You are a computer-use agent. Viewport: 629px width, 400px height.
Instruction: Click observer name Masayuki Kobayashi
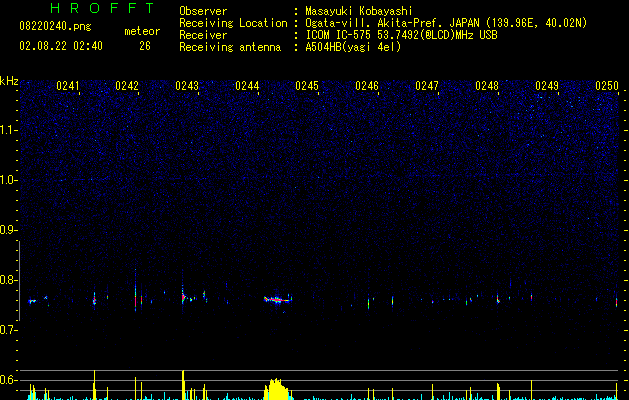359,11
